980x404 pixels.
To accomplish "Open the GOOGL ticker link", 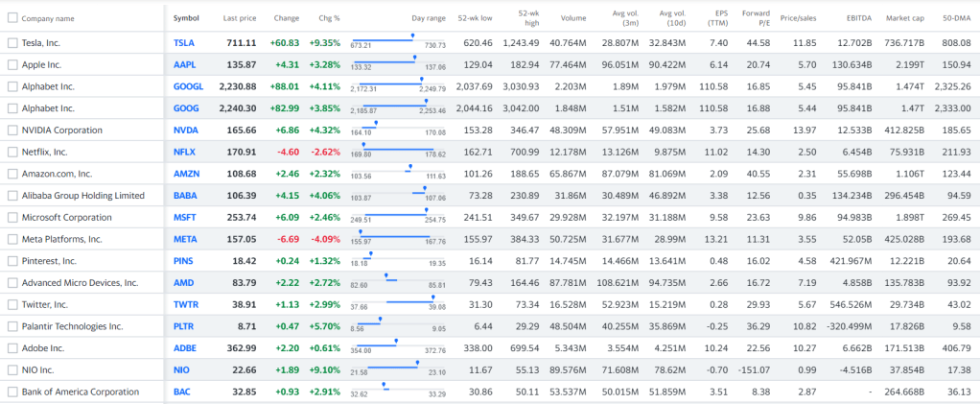I will (188, 86).
